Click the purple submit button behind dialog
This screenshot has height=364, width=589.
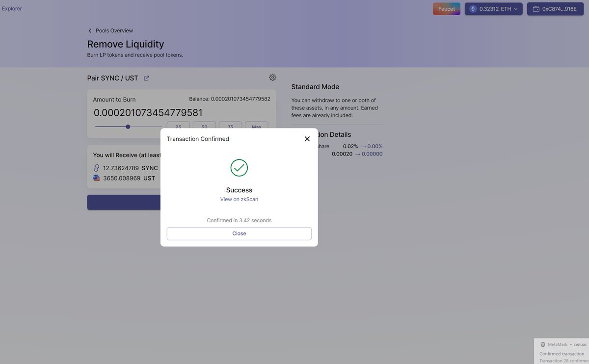tap(124, 202)
